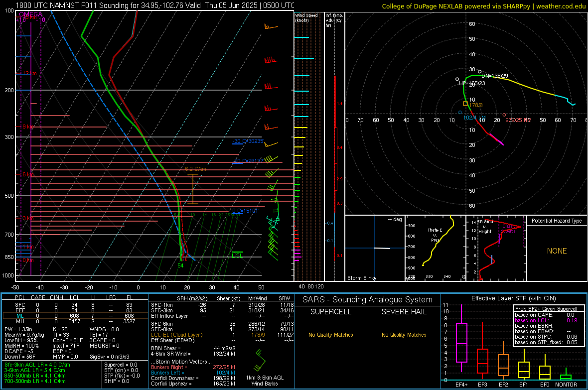Select the Sfc-3km AGL LR lapse rate line
Viewport: 588px width, 390px height.
pyautogui.click(x=37, y=365)
